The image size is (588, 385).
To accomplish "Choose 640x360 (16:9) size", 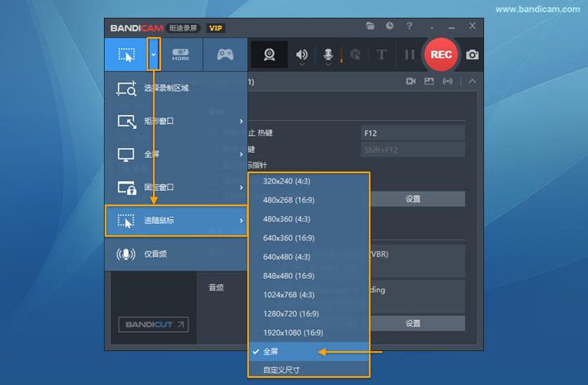I will [x=309, y=238].
